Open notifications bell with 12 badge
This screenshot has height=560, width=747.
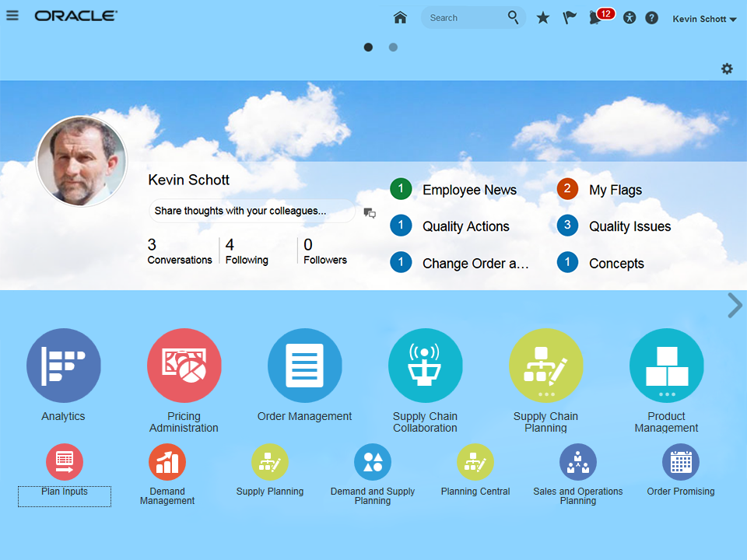(601, 16)
